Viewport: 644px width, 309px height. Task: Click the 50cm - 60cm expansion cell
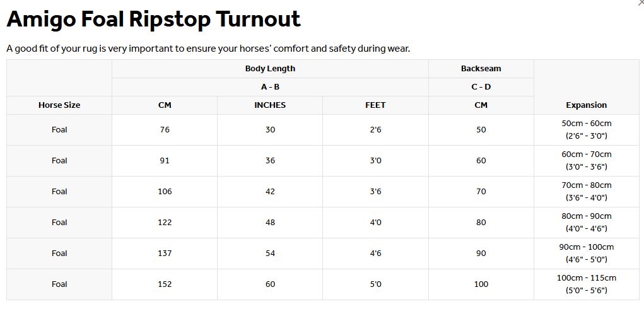click(586, 130)
